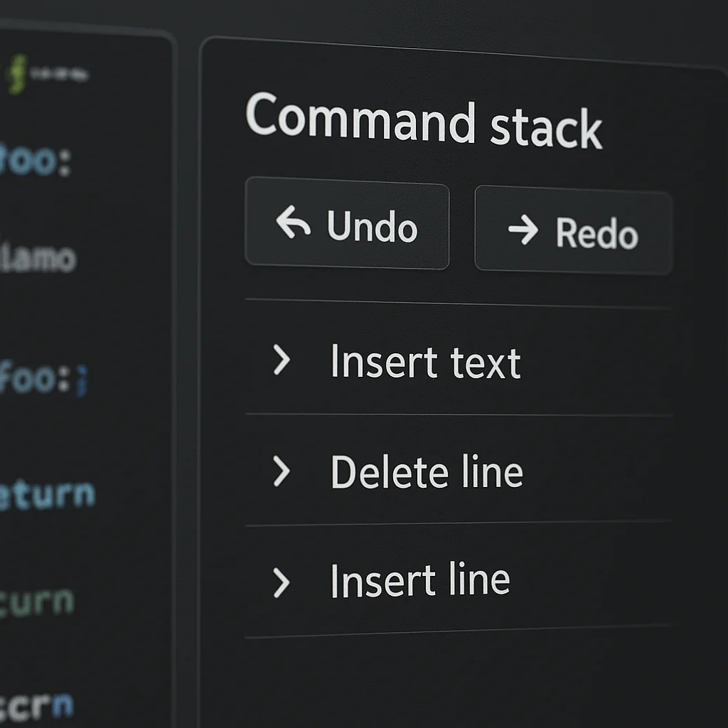Expand the Insert line command chevron
The width and height of the screenshot is (728, 728).
282,583
